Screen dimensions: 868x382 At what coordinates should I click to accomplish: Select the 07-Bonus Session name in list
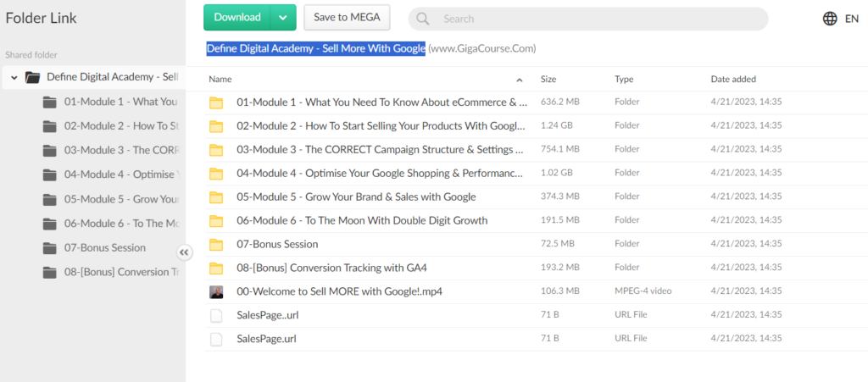[x=277, y=244]
